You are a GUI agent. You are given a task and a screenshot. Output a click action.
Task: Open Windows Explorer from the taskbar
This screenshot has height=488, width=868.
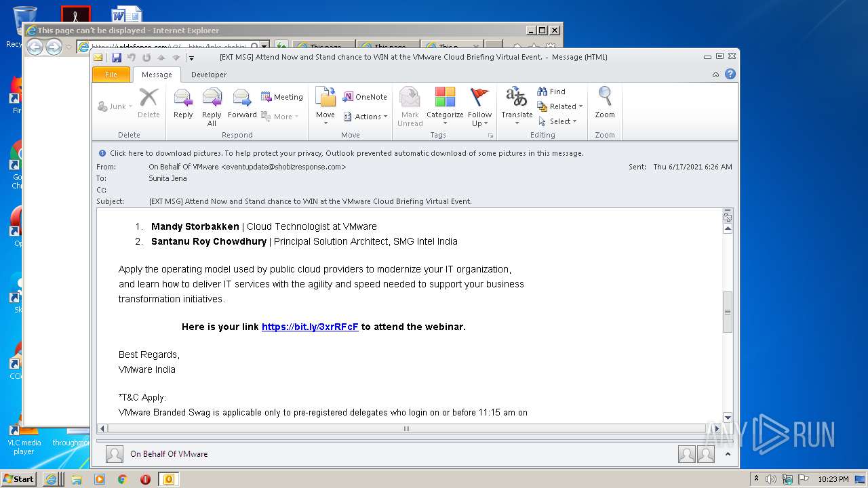77,479
